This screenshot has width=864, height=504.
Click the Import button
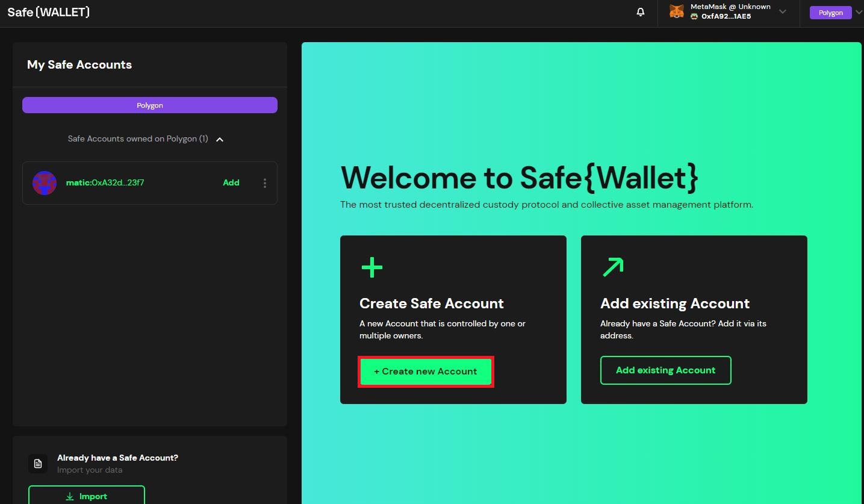point(87,496)
